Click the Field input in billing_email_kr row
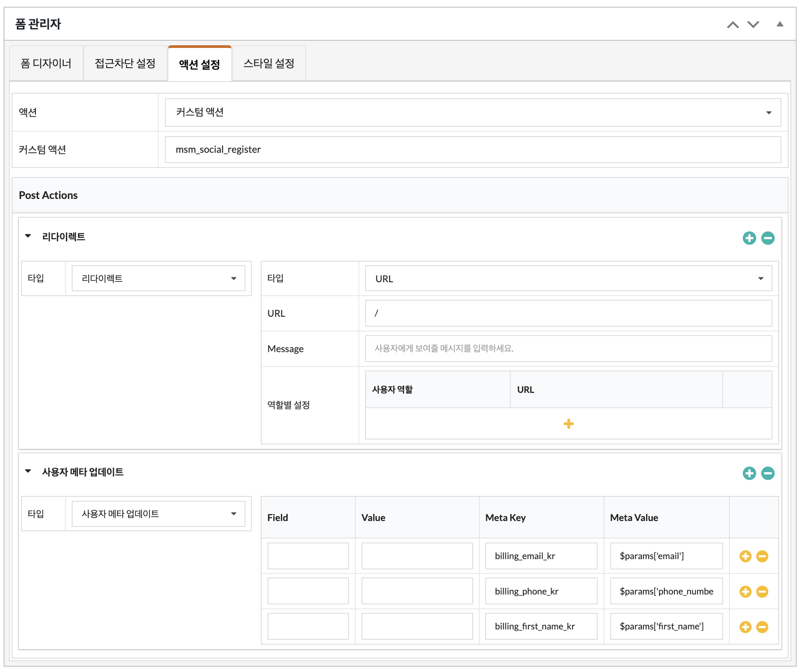Image resolution: width=802 pixels, height=672 pixels. point(308,556)
